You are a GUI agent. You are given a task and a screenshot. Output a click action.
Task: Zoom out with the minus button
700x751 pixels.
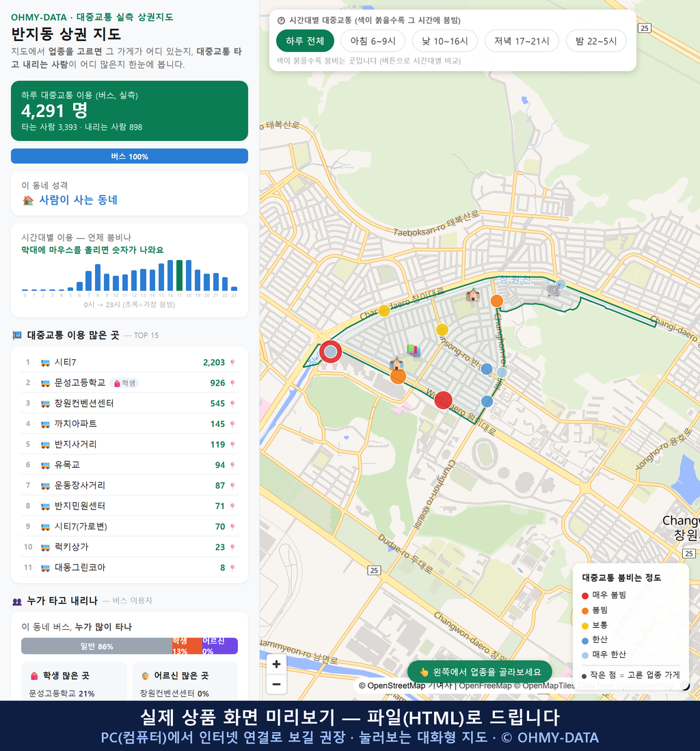tap(276, 685)
